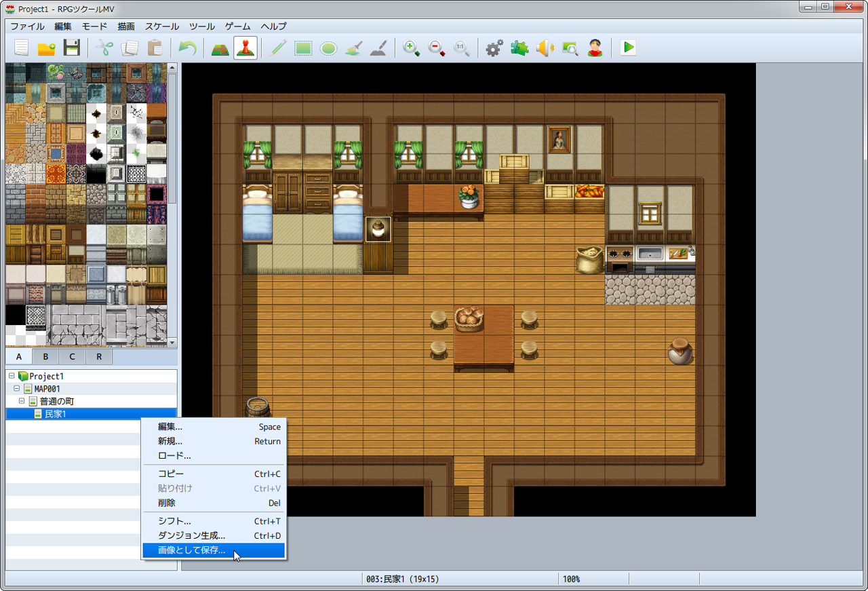Copy using the toolbar copy icon

tap(129, 48)
